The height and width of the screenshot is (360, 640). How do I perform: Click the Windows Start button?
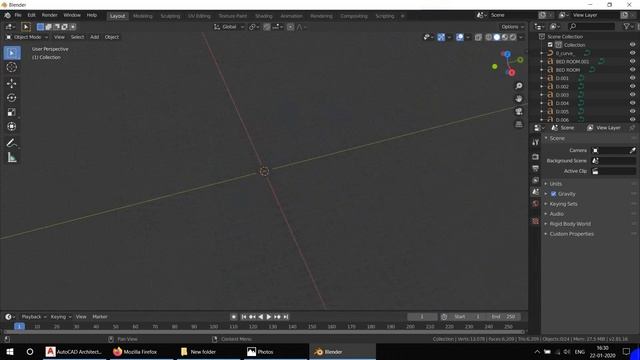[x=10, y=352]
